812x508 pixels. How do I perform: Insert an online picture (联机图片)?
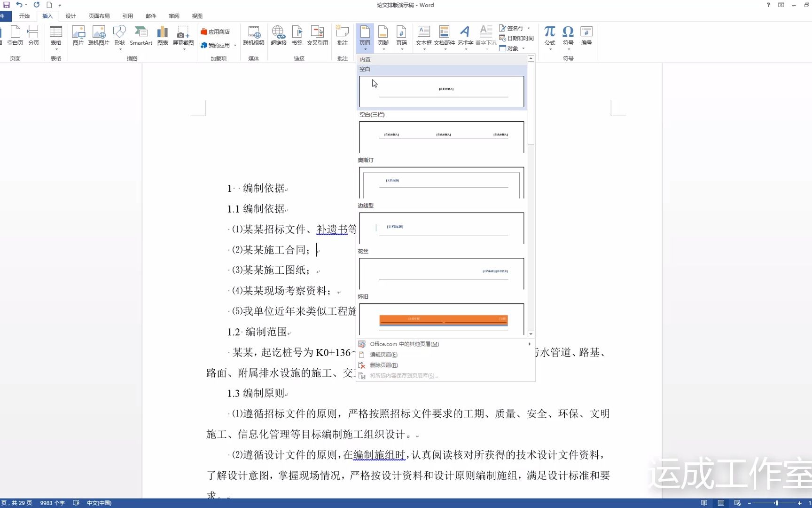tap(99, 36)
